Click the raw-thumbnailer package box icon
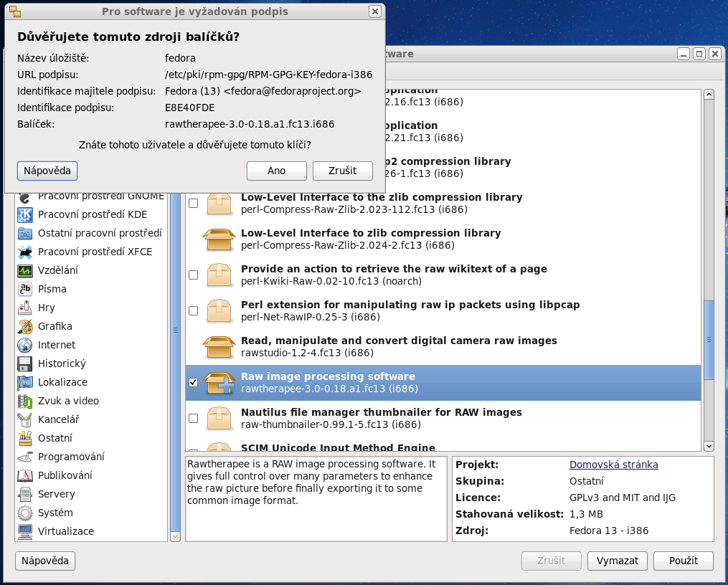728x585 pixels. pos(219,419)
